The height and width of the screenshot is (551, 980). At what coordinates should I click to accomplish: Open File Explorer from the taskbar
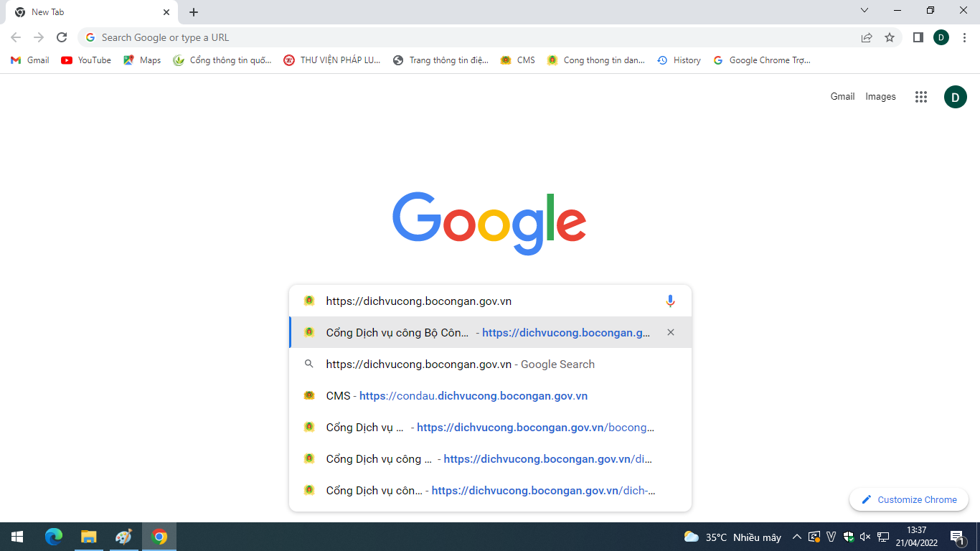pyautogui.click(x=88, y=537)
